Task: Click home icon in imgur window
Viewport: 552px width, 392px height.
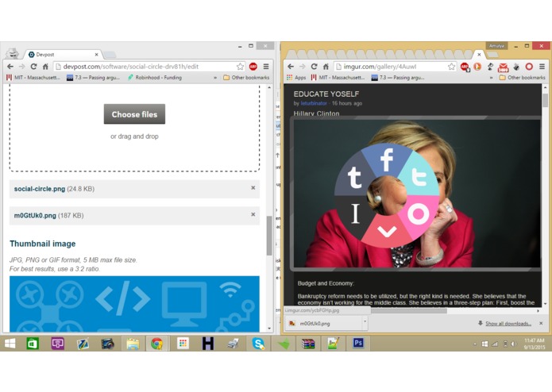Action: (x=326, y=67)
